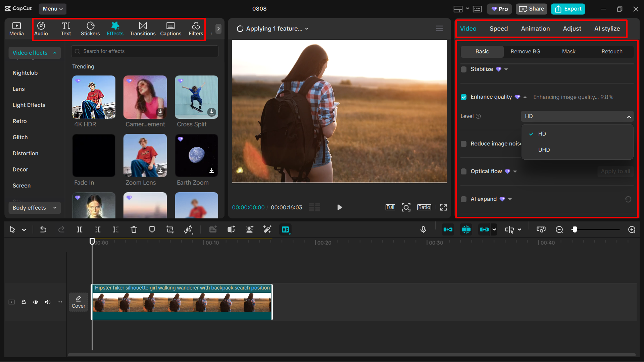Click the Undo icon above the timeline
The width and height of the screenshot is (644, 362).
43,229
